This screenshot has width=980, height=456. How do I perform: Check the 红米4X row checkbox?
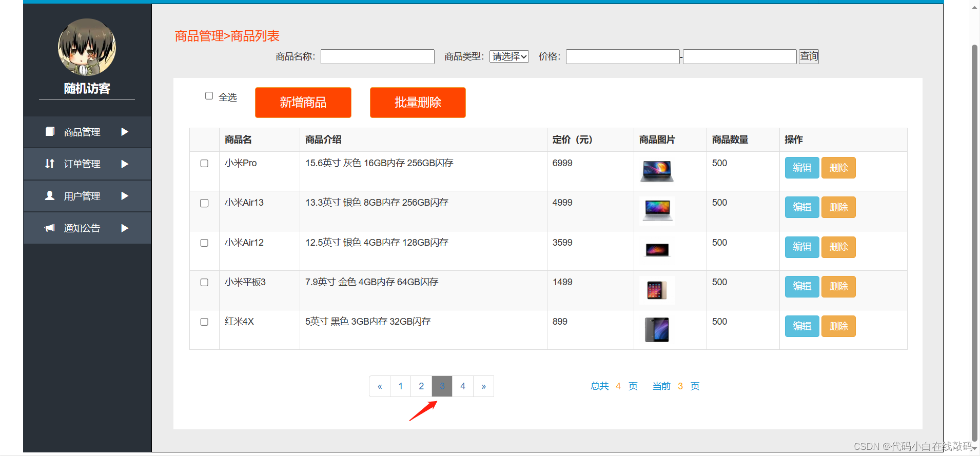click(204, 322)
